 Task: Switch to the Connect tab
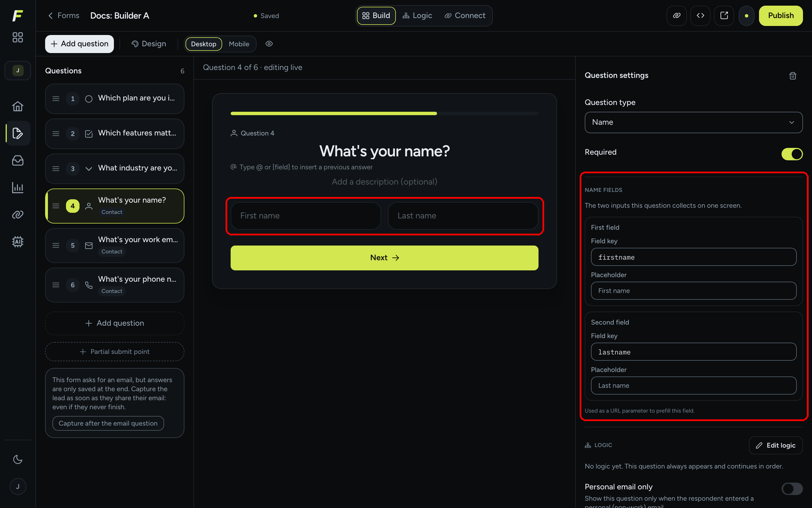465,16
